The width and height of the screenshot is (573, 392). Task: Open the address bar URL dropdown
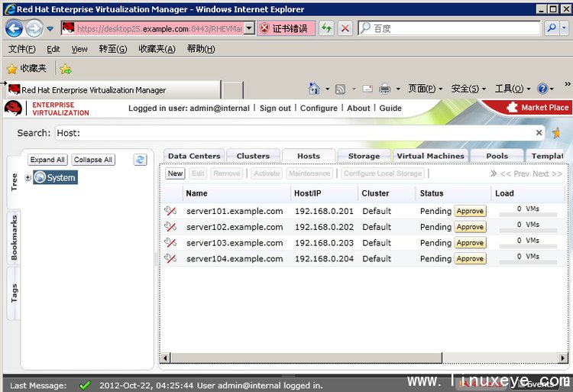tap(249, 28)
